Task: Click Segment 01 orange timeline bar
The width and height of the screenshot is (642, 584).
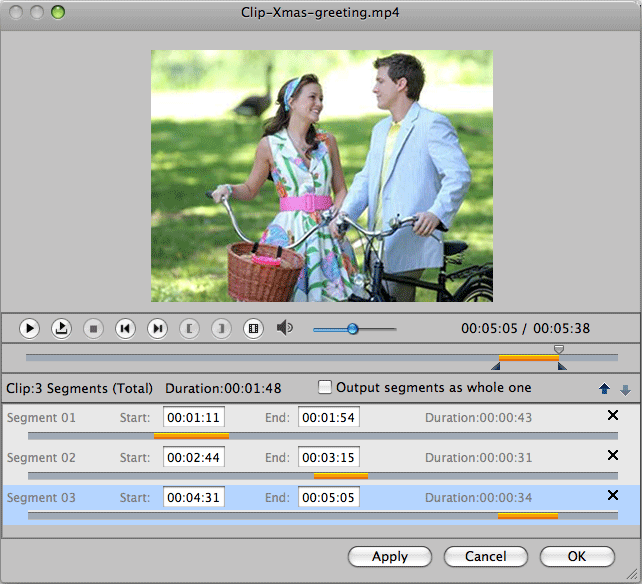Action: pyautogui.click(x=191, y=436)
